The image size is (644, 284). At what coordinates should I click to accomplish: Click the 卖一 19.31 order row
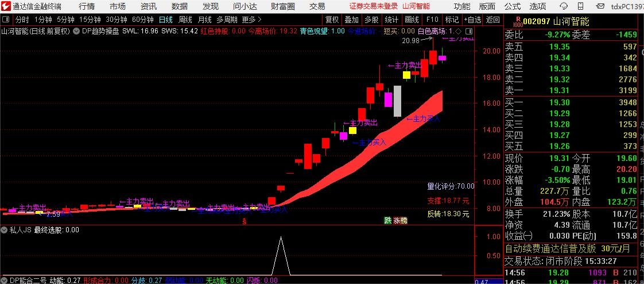[x=571, y=90]
